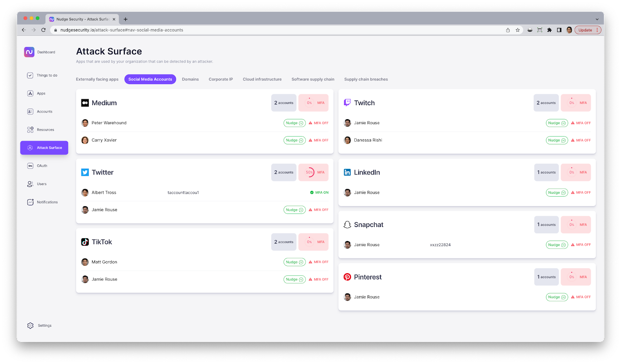
Task: Click Peter Warehound avatar on Medium
Action: (x=85, y=123)
